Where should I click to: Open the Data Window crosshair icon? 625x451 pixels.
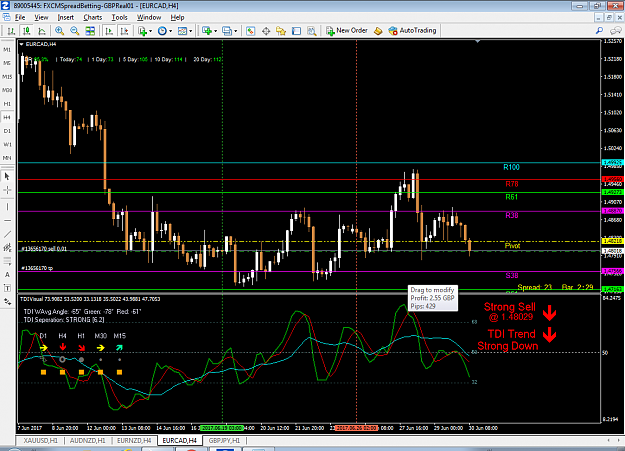pos(266,31)
